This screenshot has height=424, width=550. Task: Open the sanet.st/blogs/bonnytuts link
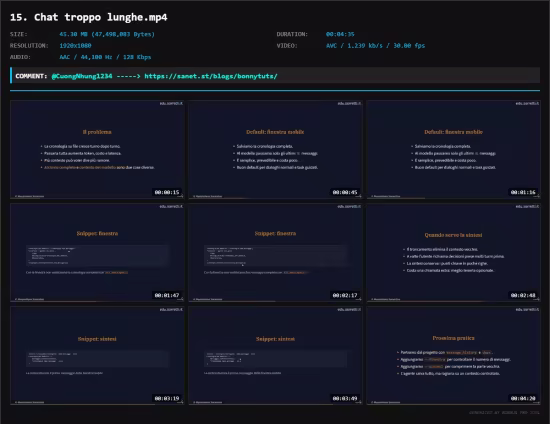pos(211,76)
